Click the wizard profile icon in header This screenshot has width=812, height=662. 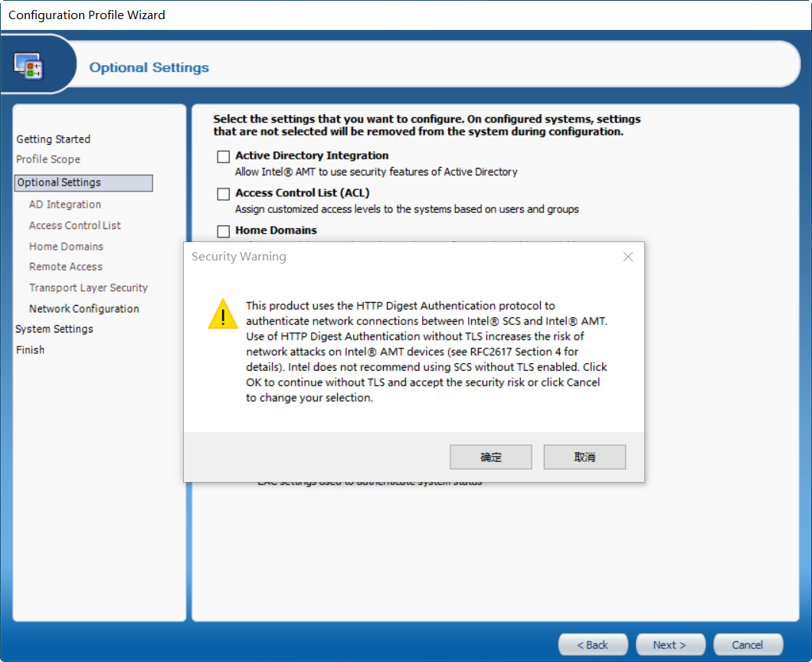click(x=28, y=66)
